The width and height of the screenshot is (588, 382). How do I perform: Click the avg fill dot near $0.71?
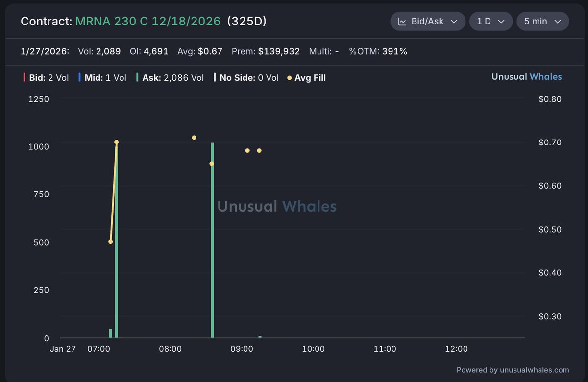tap(194, 138)
